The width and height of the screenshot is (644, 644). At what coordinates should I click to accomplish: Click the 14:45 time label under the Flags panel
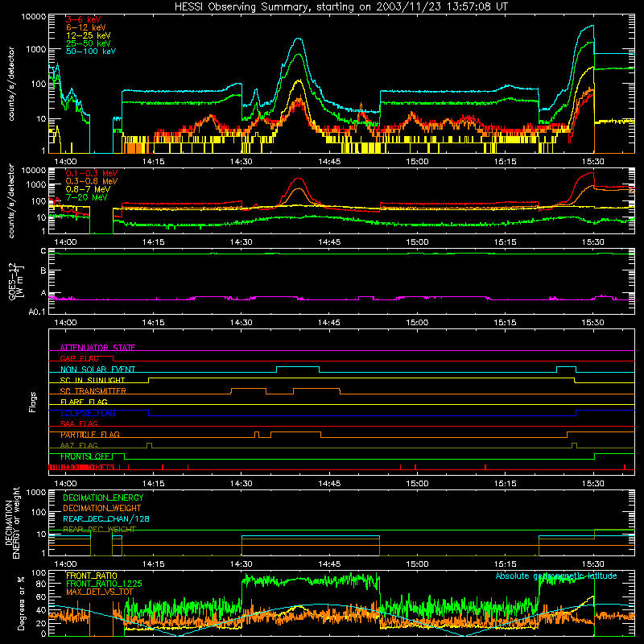(x=329, y=484)
